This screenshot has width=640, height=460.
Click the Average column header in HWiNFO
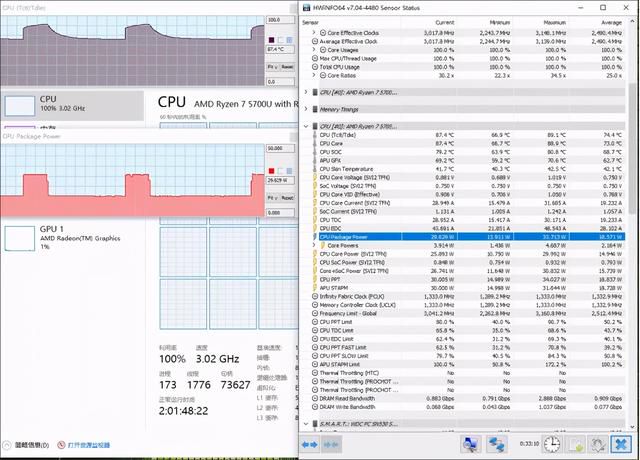[x=611, y=22]
